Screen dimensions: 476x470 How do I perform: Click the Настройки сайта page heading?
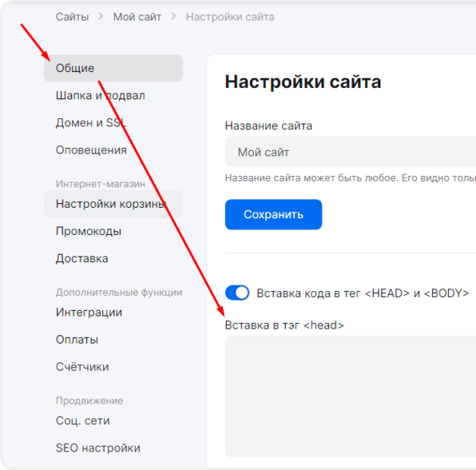[303, 82]
